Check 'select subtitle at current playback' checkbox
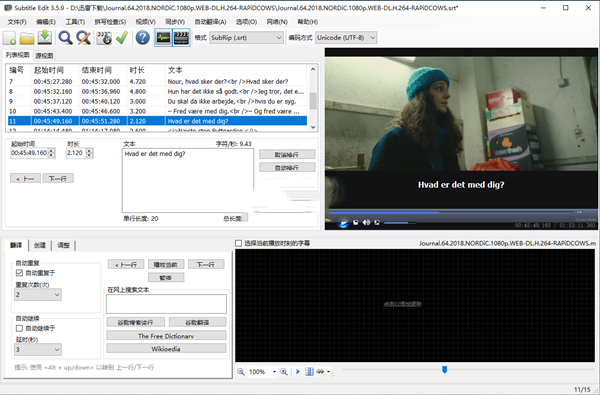Image resolution: width=600 pixels, height=395 pixels. click(x=238, y=243)
